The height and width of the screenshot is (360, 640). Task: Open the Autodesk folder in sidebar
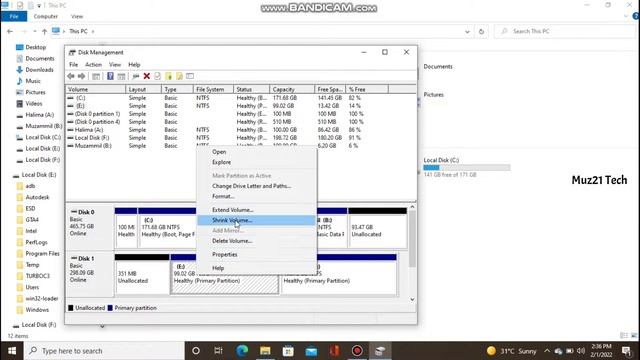tap(37, 198)
